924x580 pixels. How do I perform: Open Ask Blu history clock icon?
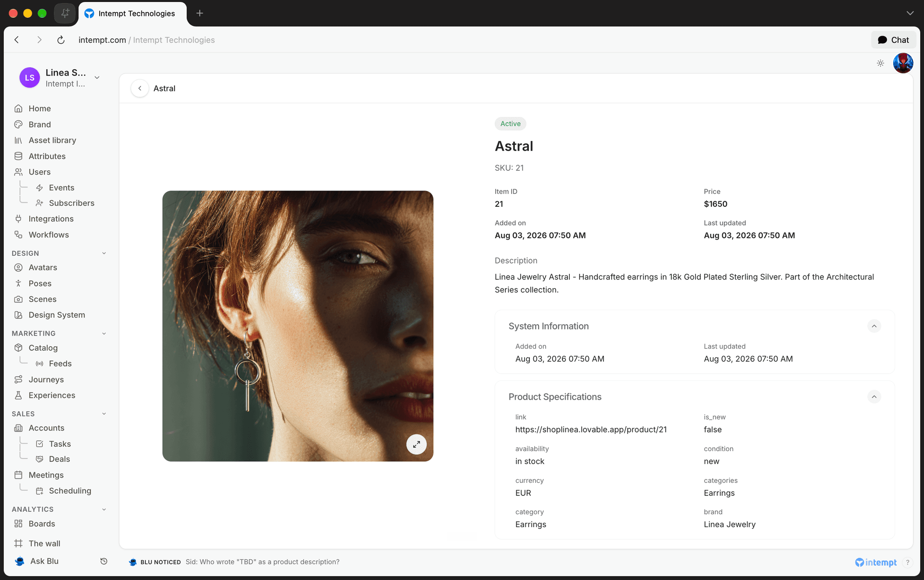coord(103,561)
